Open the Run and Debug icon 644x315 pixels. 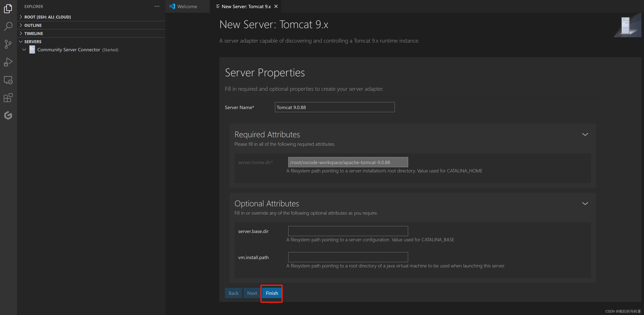(x=8, y=62)
